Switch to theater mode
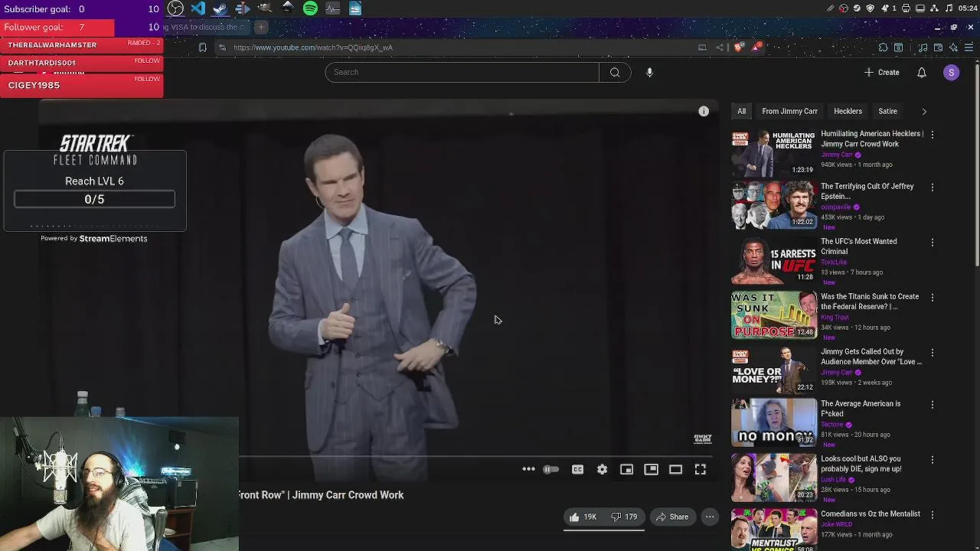 675,469
